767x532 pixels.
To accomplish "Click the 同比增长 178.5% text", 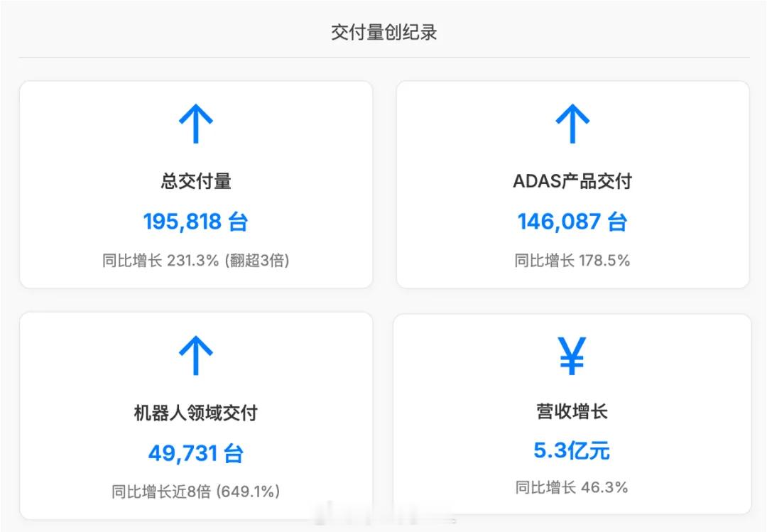I will 572,261.
